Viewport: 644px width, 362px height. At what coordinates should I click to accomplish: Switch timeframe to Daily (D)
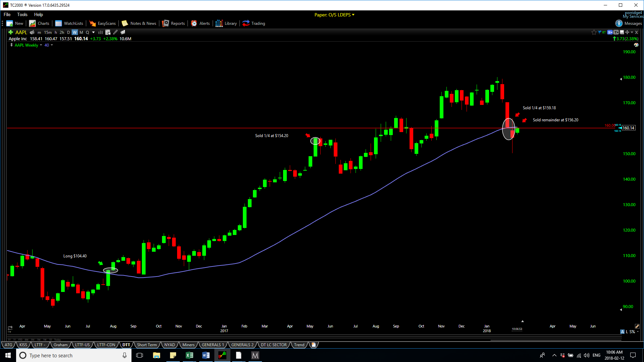(x=68, y=33)
